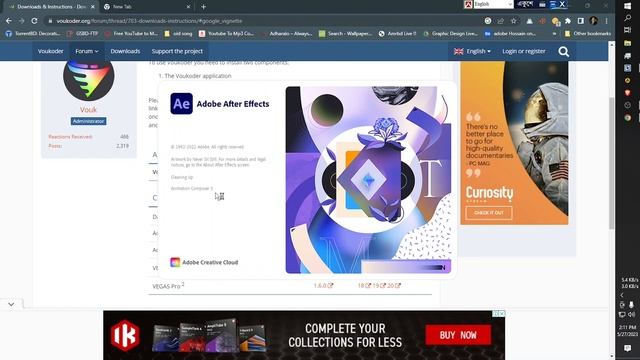The image size is (640, 360).
Task: Close the New Tab tab
Action: click(x=188, y=7)
